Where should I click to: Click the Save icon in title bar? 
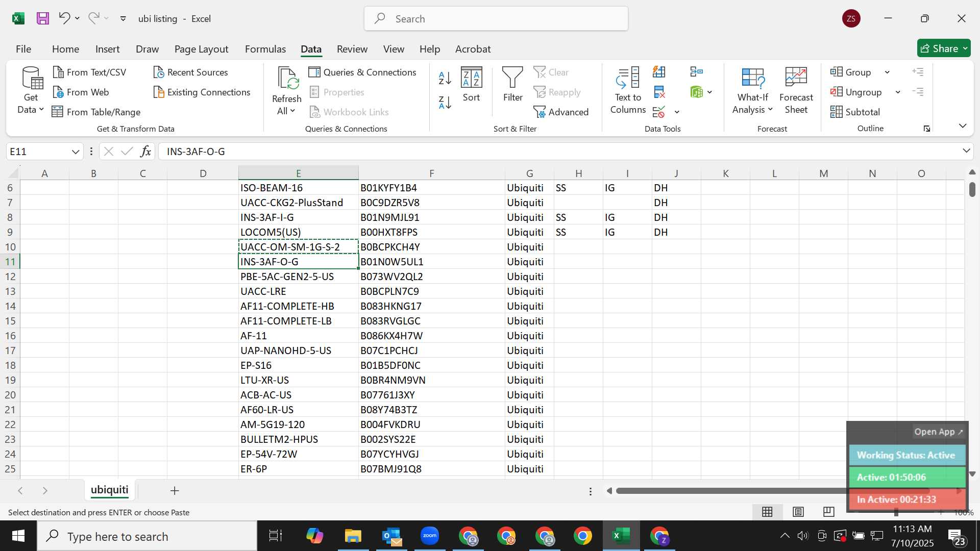tap(43, 19)
